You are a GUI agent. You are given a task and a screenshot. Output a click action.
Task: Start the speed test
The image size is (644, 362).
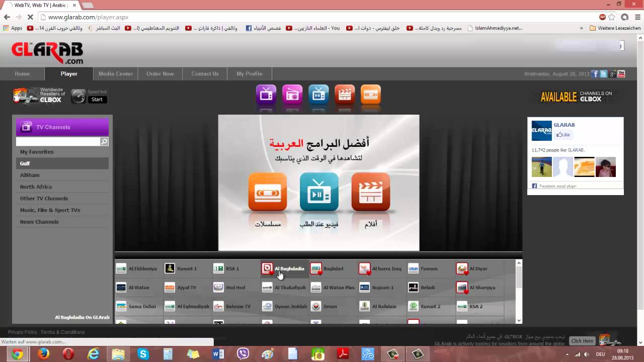(x=97, y=100)
